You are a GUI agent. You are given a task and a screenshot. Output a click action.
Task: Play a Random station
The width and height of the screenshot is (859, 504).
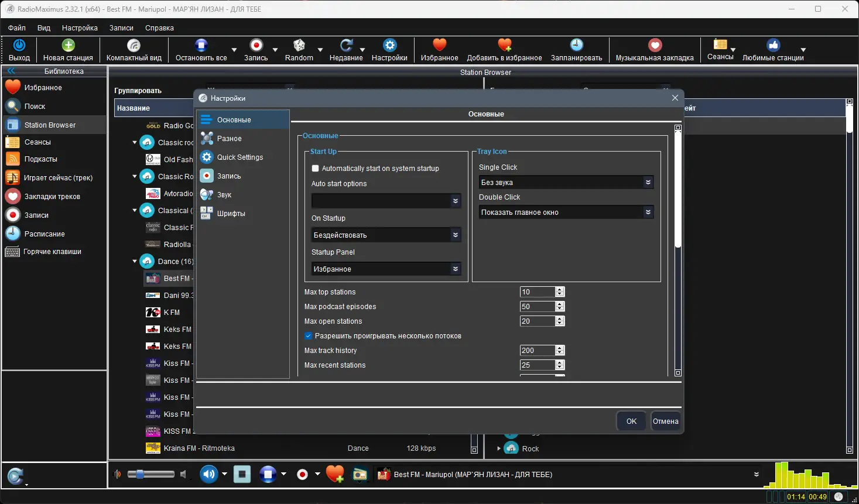pos(299,50)
